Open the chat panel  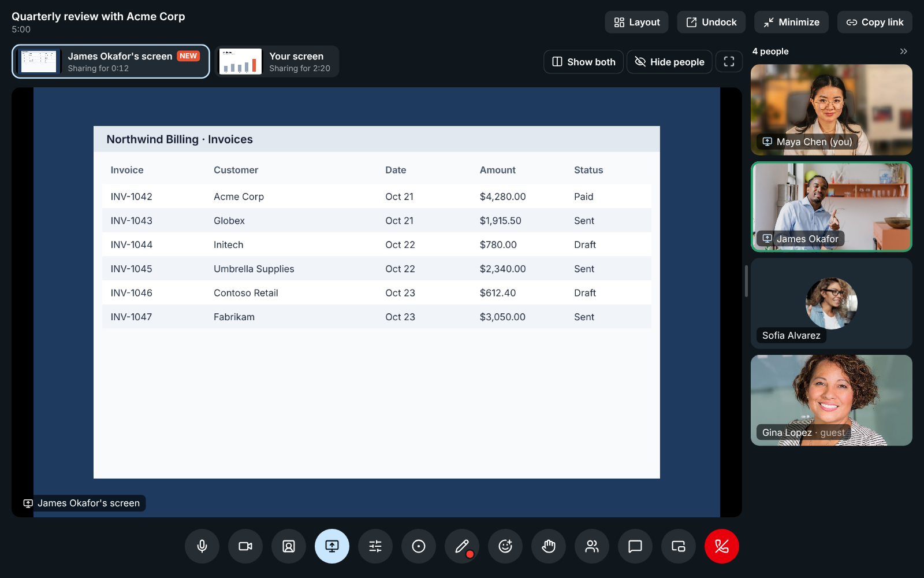635,546
